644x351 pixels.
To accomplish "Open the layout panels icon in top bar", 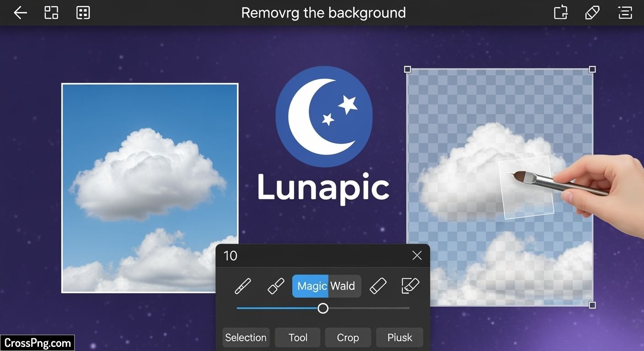I will [x=51, y=13].
